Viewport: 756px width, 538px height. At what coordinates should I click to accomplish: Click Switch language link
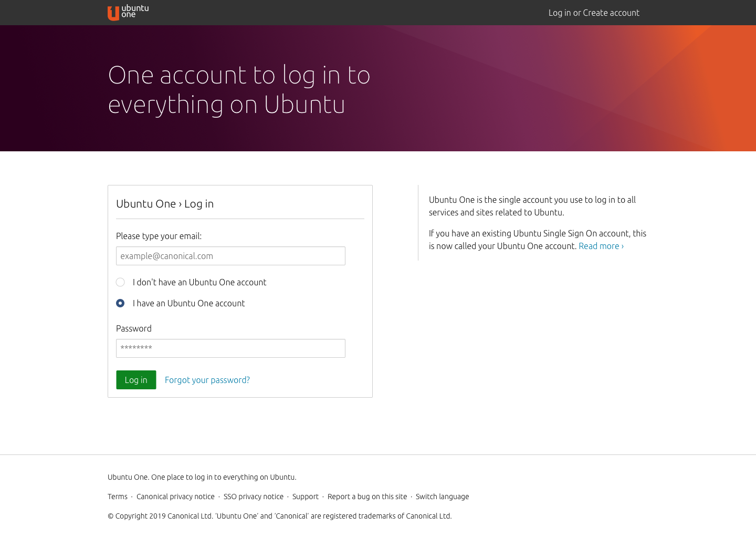(442, 496)
